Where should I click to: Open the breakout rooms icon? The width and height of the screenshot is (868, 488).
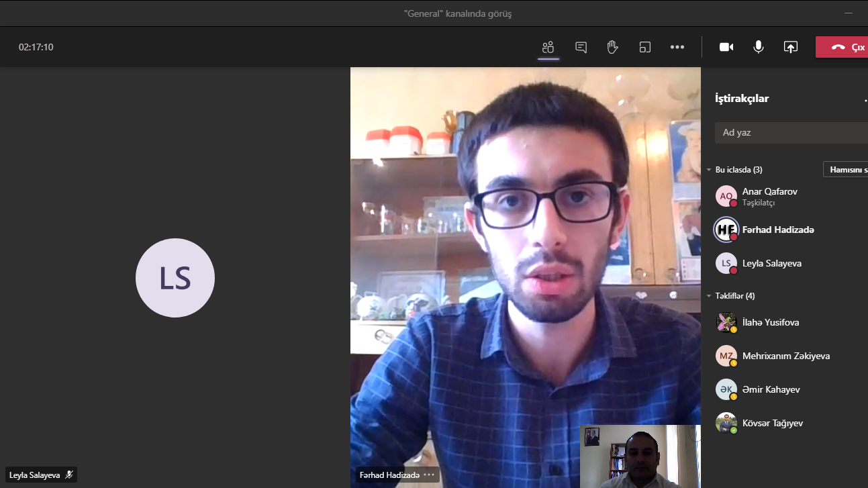point(645,47)
